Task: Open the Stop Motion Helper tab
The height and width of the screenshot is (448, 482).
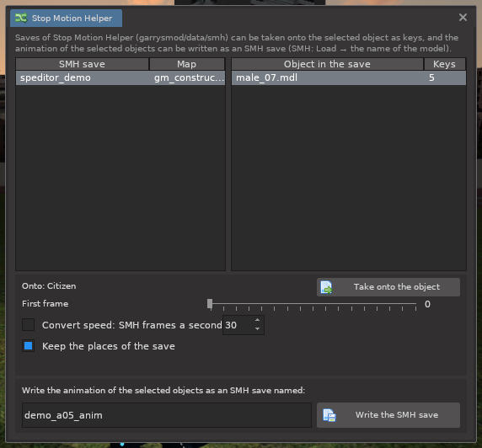Action: click(x=66, y=19)
